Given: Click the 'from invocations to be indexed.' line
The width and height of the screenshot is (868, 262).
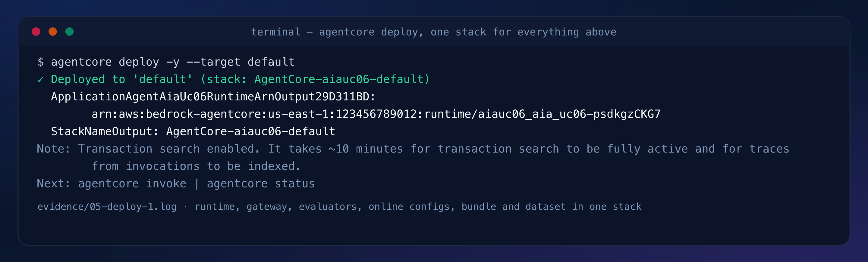Looking at the screenshot, I should [x=196, y=166].
